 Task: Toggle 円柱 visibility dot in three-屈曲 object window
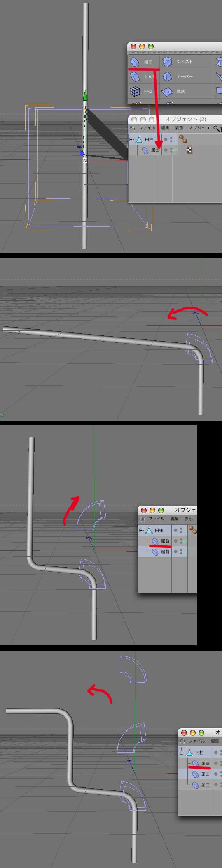(x=216, y=753)
